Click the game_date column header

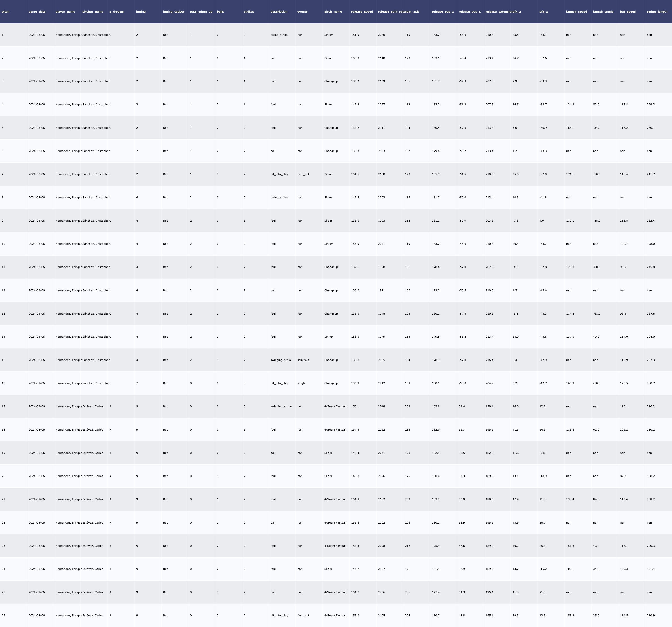(x=37, y=11)
